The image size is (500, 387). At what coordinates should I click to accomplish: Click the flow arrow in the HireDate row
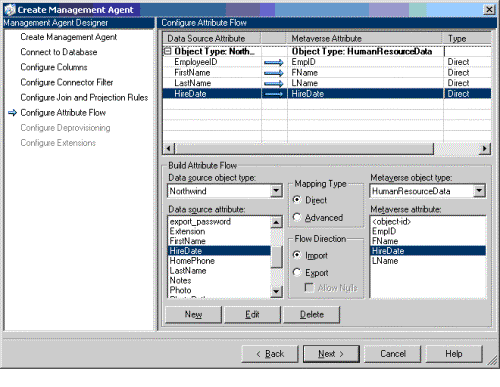(274, 94)
